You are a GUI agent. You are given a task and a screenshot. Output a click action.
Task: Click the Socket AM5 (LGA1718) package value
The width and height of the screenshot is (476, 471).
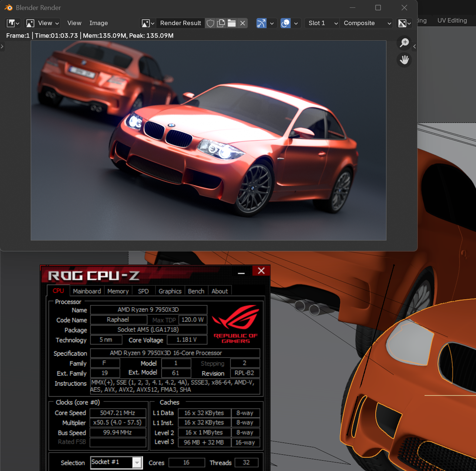(148, 330)
